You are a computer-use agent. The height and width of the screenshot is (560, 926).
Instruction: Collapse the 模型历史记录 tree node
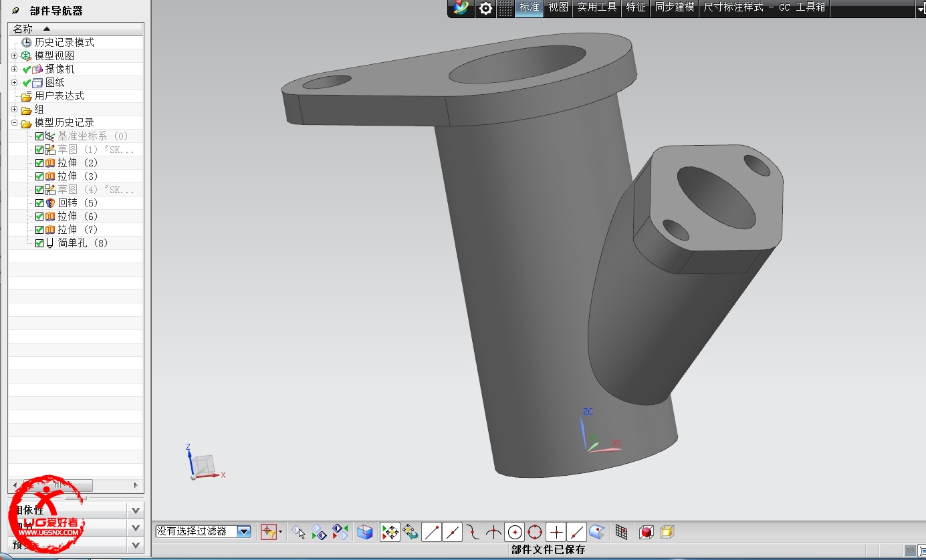(x=14, y=122)
